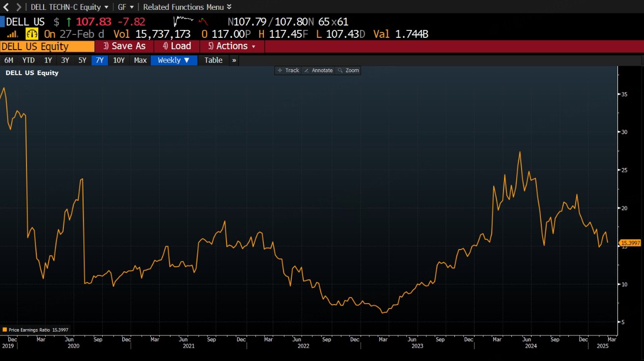The height and width of the screenshot is (361, 644).
Task: Click the last price 107.83
Action: (93, 22)
